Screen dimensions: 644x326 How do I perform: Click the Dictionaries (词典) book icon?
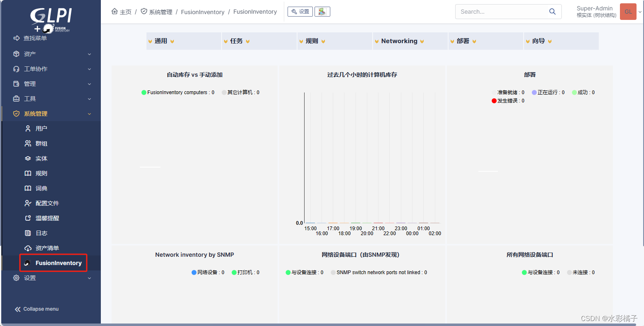pyautogui.click(x=28, y=188)
